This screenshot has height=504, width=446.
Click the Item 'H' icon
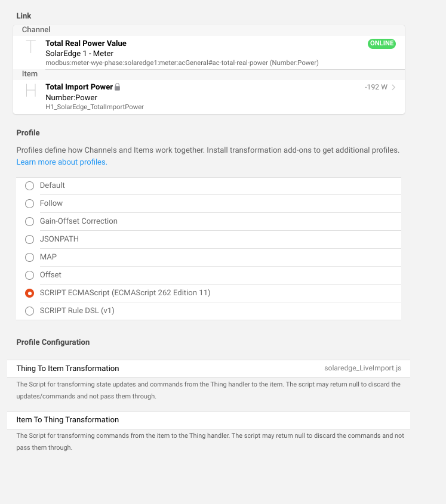coord(31,91)
